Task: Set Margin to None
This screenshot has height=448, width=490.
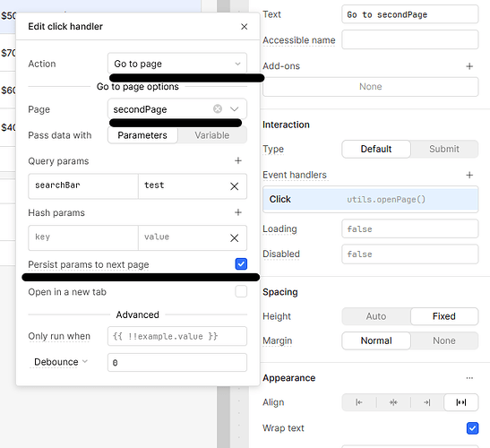Action: click(444, 340)
